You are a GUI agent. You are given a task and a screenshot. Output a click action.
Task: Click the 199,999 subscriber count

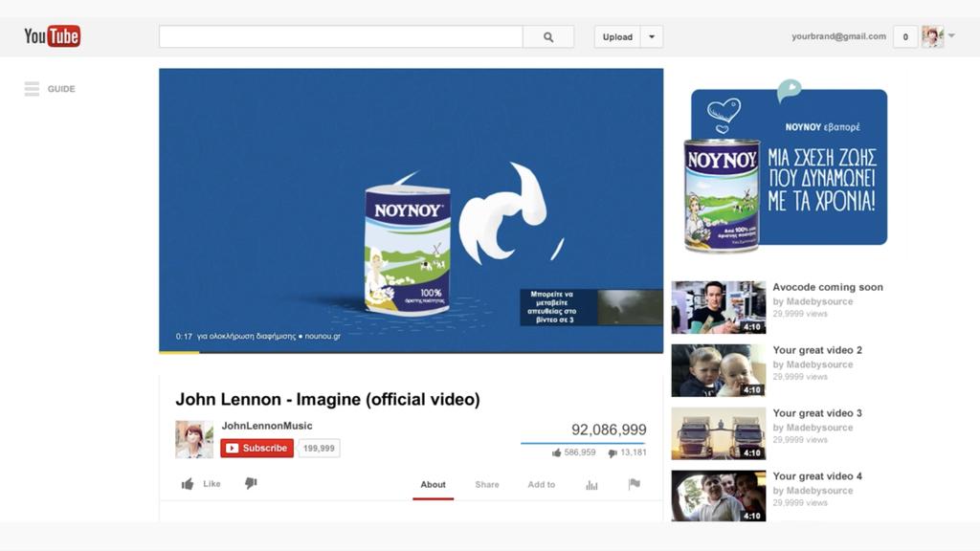pos(319,448)
